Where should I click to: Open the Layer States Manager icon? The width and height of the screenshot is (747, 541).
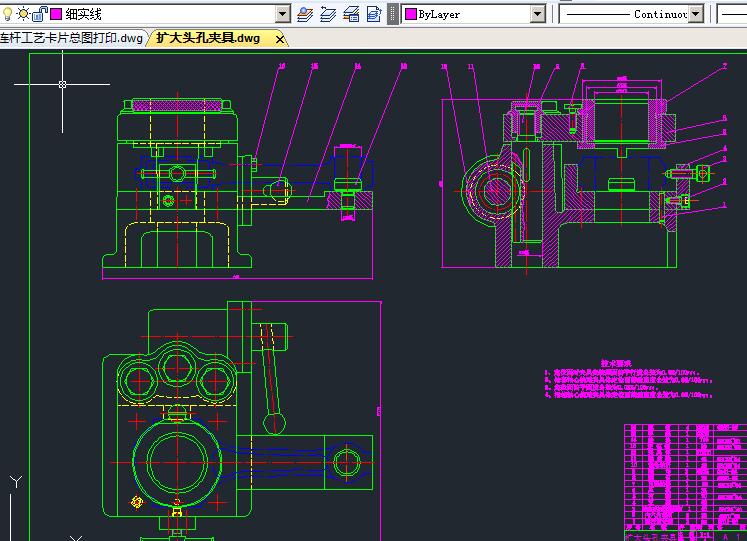[x=374, y=14]
